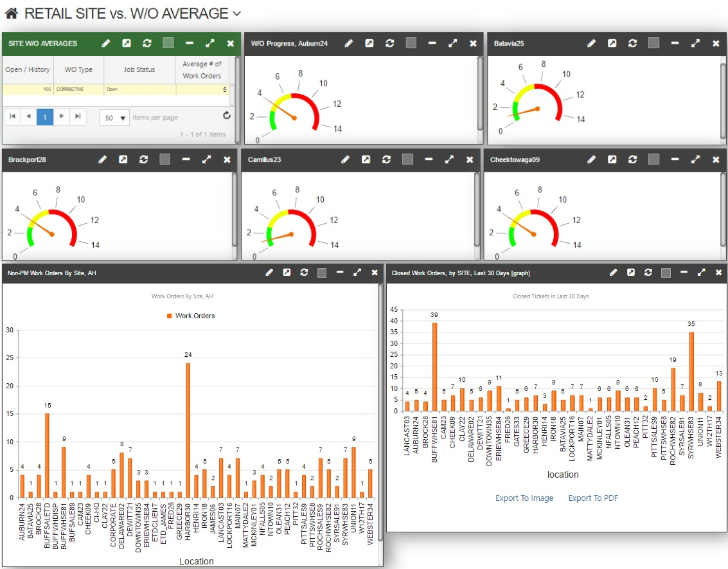Image resolution: width=728 pixels, height=569 pixels.
Task: Pop out the Non-PM Work Orders By Site panel
Action: [x=287, y=273]
